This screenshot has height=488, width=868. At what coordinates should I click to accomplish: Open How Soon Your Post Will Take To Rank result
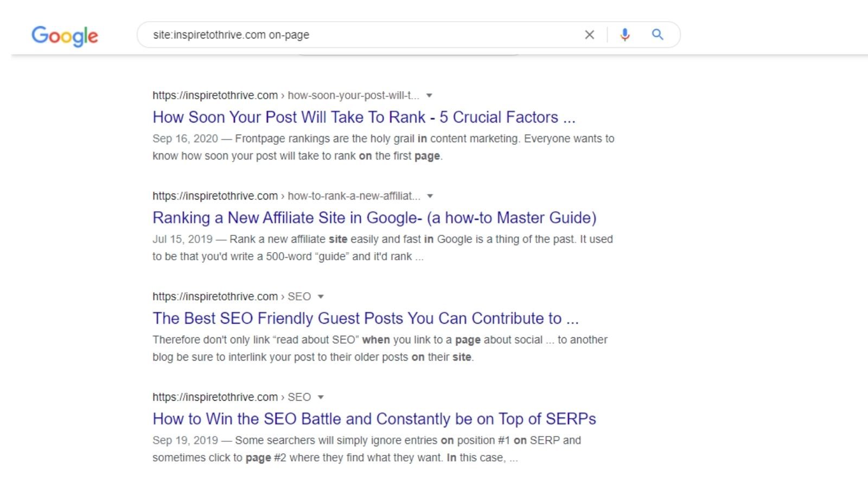(x=364, y=117)
